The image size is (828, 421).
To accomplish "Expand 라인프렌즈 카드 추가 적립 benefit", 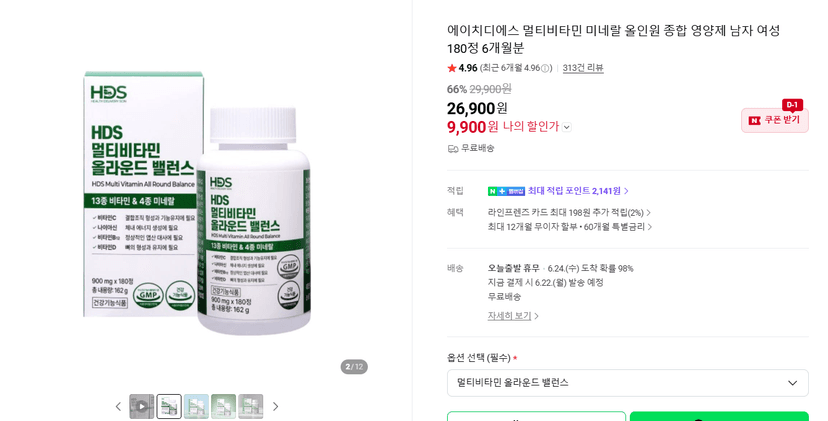I will [x=569, y=212].
